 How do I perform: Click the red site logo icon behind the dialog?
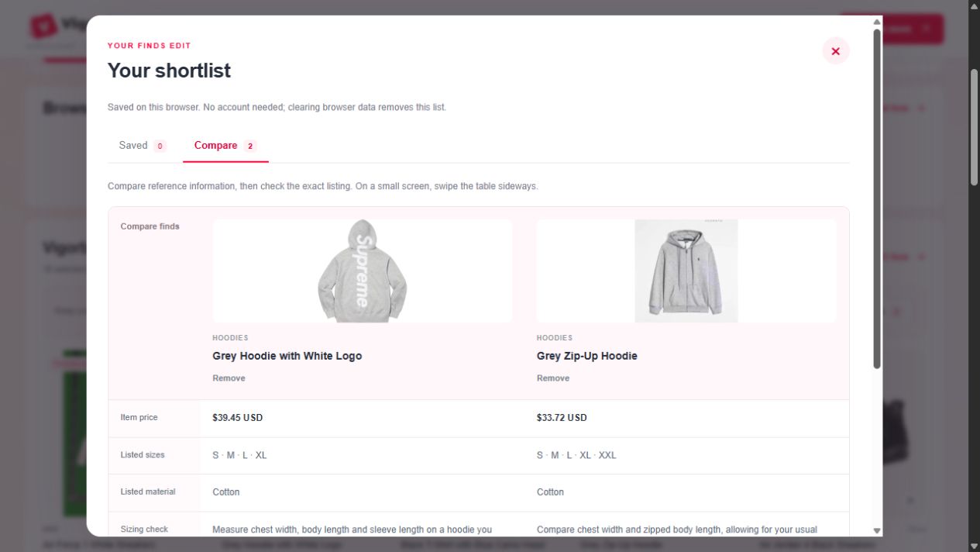click(43, 26)
